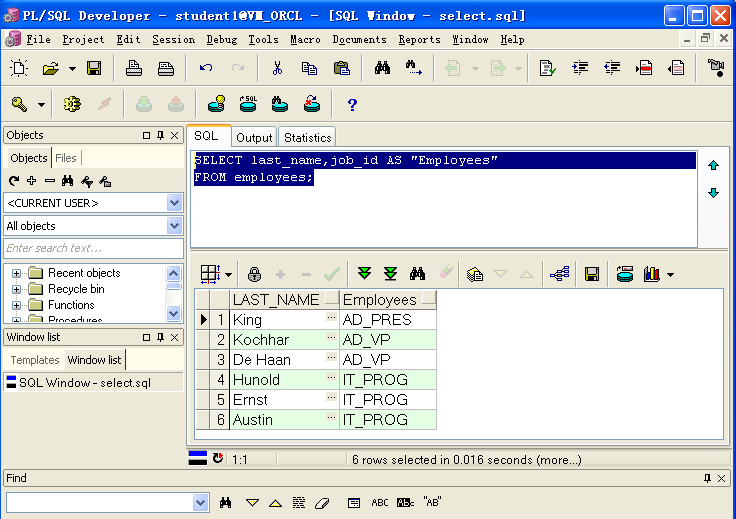Image resolution: width=736 pixels, height=519 pixels.
Task: Expand the Recent objects folder
Action: click(x=16, y=273)
